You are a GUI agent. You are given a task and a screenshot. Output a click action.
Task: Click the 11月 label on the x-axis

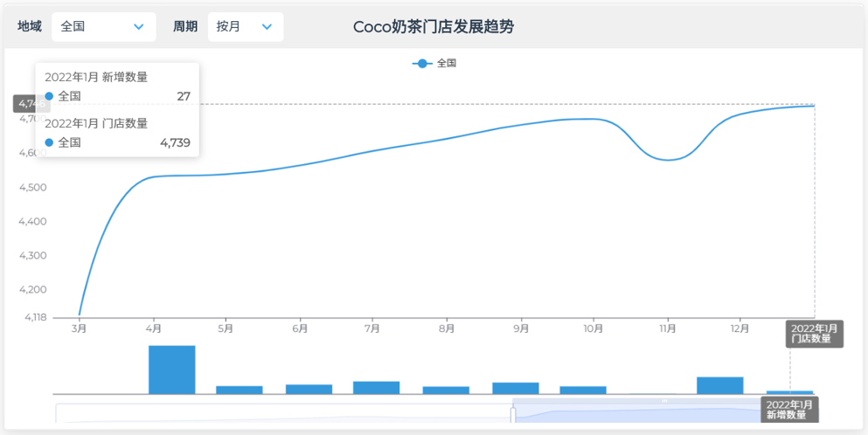point(668,328)
